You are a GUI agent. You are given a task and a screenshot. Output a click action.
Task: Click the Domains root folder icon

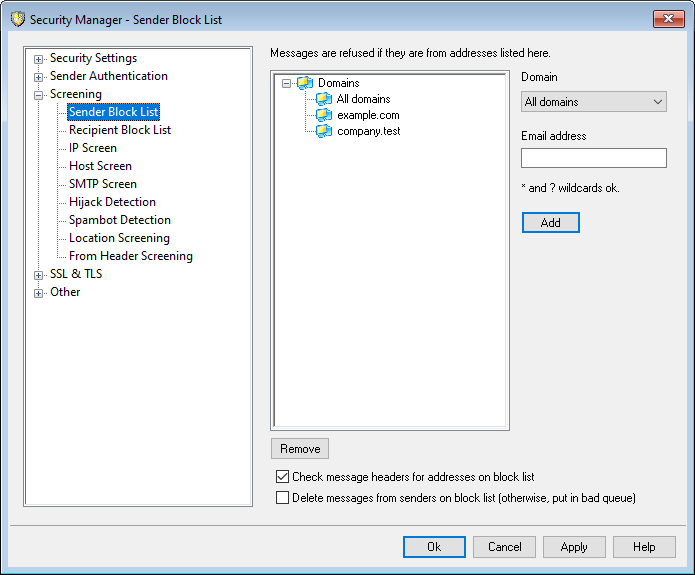click(305, 83)
